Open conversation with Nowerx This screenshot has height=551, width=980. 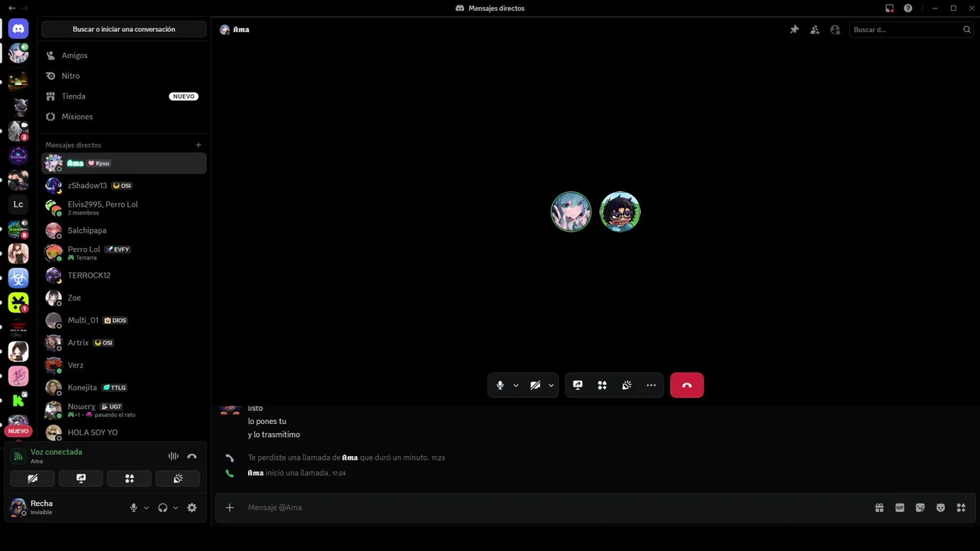(x=124, y=410)
